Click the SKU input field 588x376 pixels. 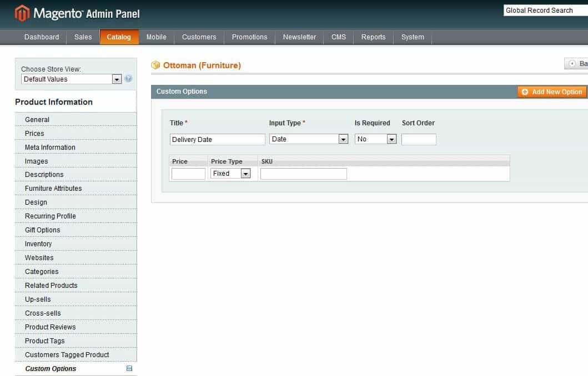[x=303, y=174]
